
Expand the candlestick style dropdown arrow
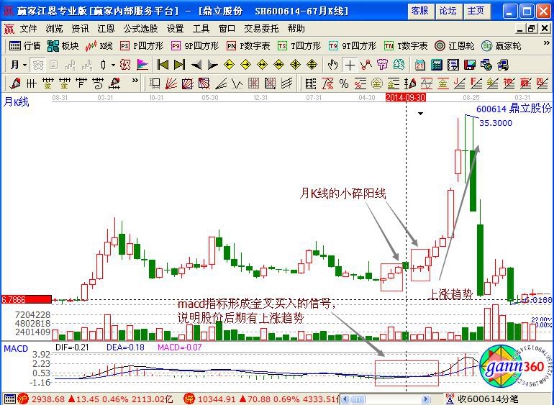pyautogui.click(x=113, y=65)
